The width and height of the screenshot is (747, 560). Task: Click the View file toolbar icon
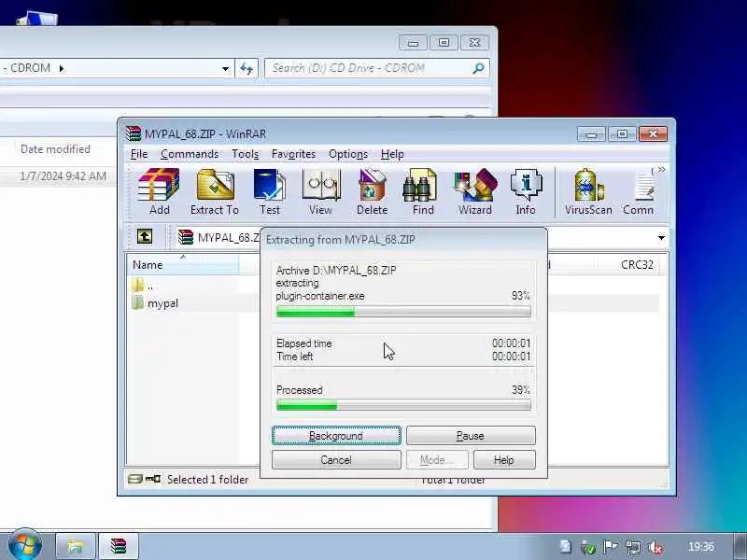click(320, 191)
